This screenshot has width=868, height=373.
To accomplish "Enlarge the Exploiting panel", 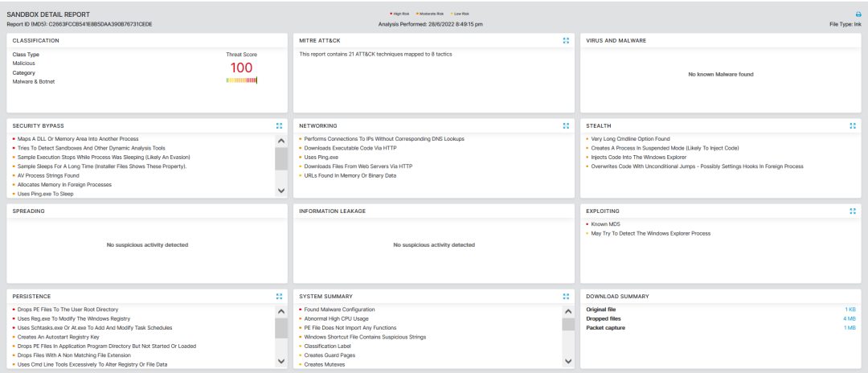I will pos(853,211).
